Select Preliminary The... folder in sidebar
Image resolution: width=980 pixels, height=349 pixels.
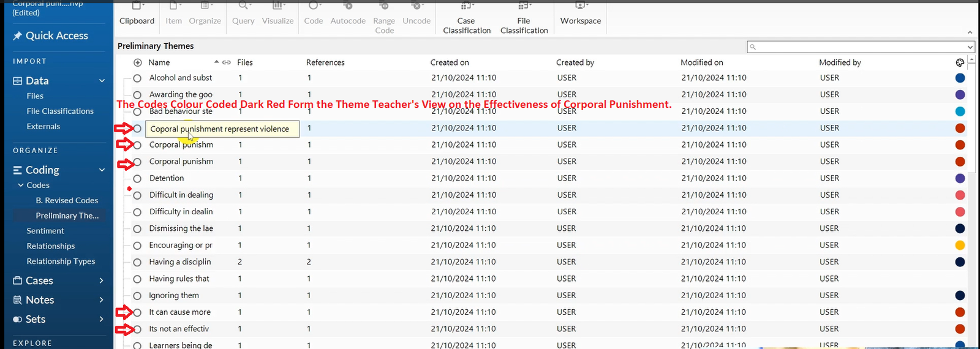(x=67, y=216)
